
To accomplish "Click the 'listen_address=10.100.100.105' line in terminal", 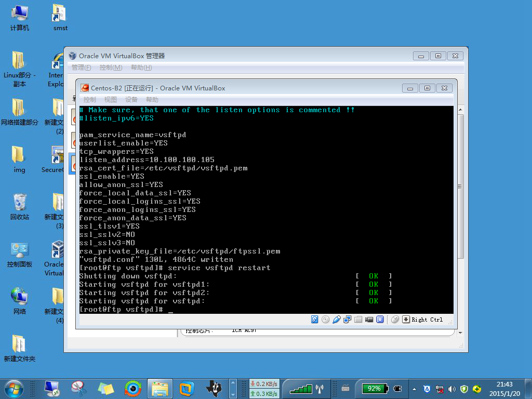I will 147,159.
